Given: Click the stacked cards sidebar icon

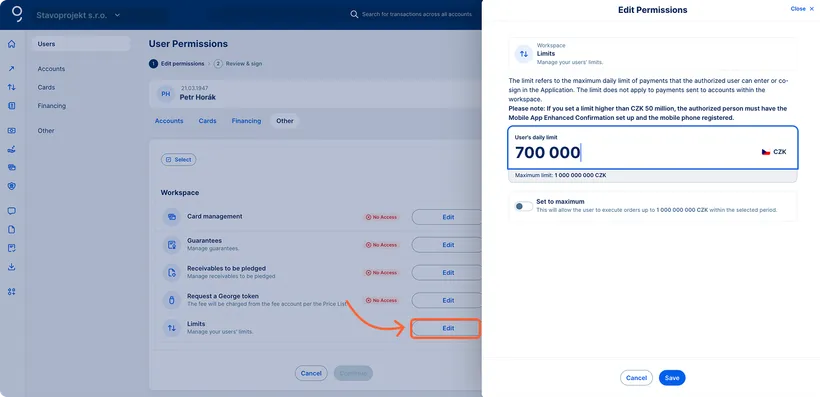Looking at the screenshot, I should pyautogui.click(x=12, y=167).
